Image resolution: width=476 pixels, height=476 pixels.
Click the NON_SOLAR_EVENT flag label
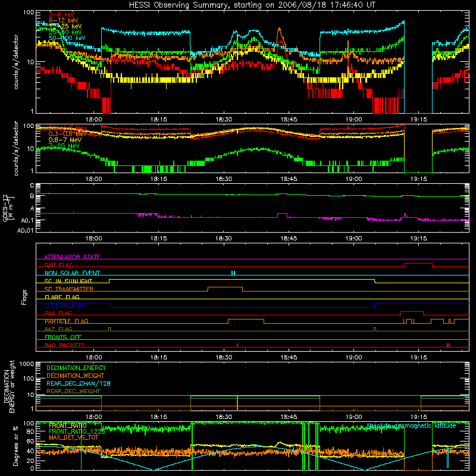click(72, 273)
